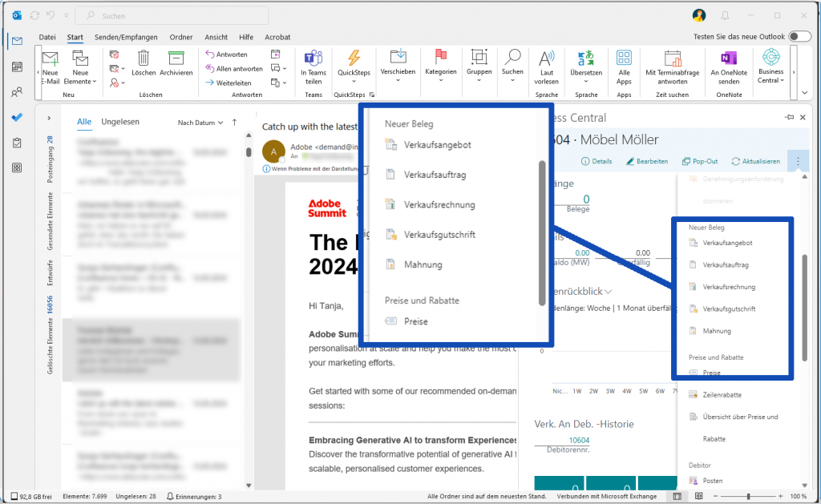Open the Hilfe tab
The image size is (821, 504).
246,37
